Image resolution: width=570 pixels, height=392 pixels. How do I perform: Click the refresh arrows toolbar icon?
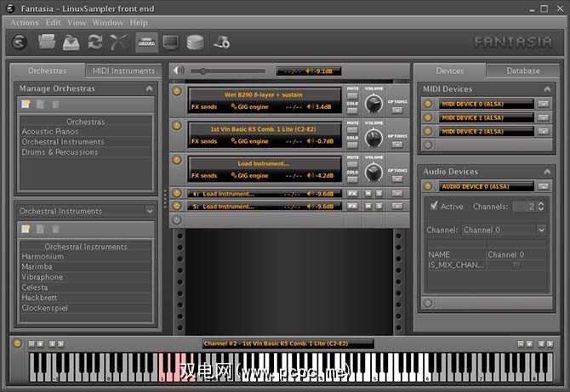[x=95, y=42]
